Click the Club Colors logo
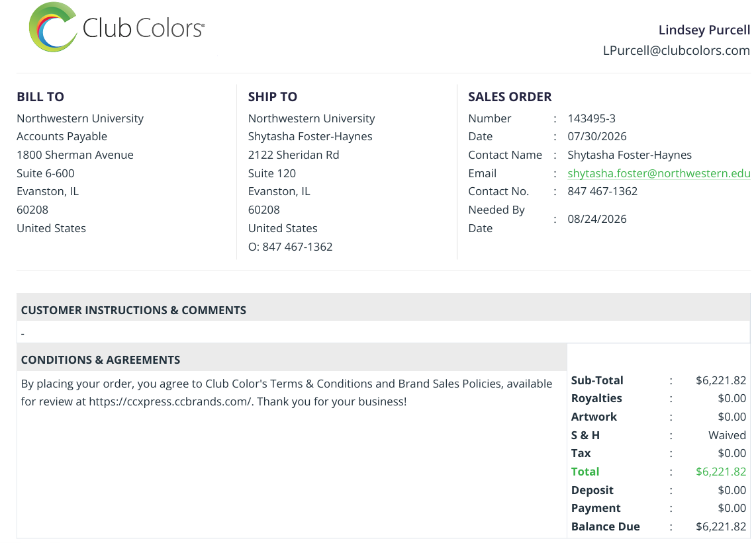The height and width of the screenshot is (543, 756). point(117,28)
